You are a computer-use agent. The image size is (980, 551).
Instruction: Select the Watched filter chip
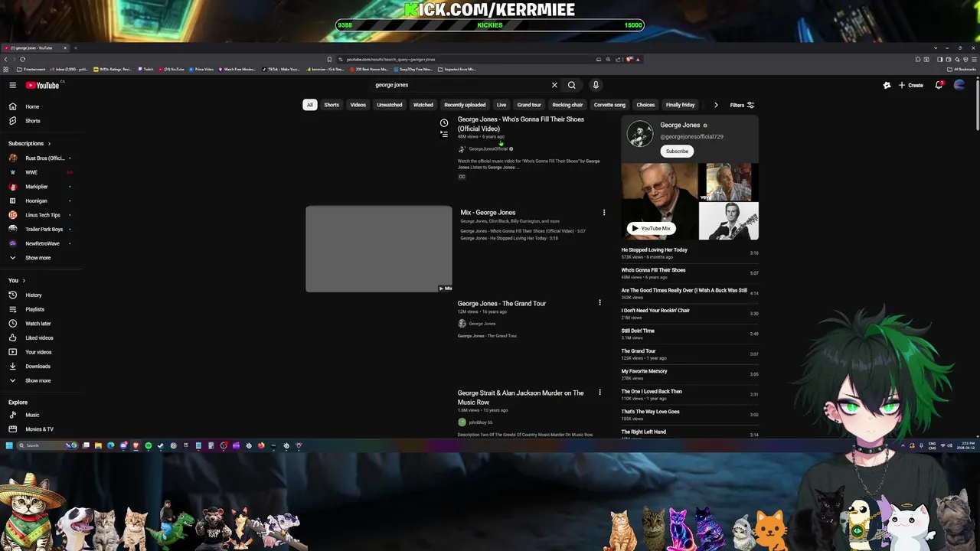423,105
